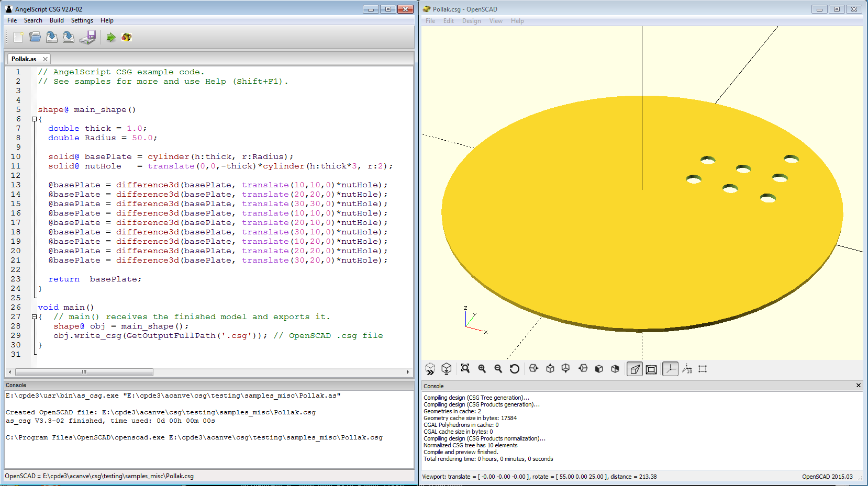Close the Pollak.as tab
The image size is (868, 486).
pos(45,59)
